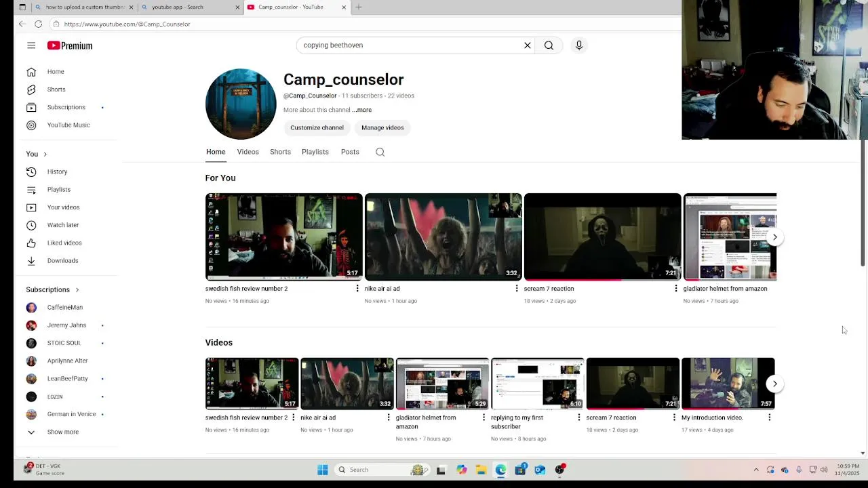
Task: Start voice search with microphone icon
Action: coord(578,45)
